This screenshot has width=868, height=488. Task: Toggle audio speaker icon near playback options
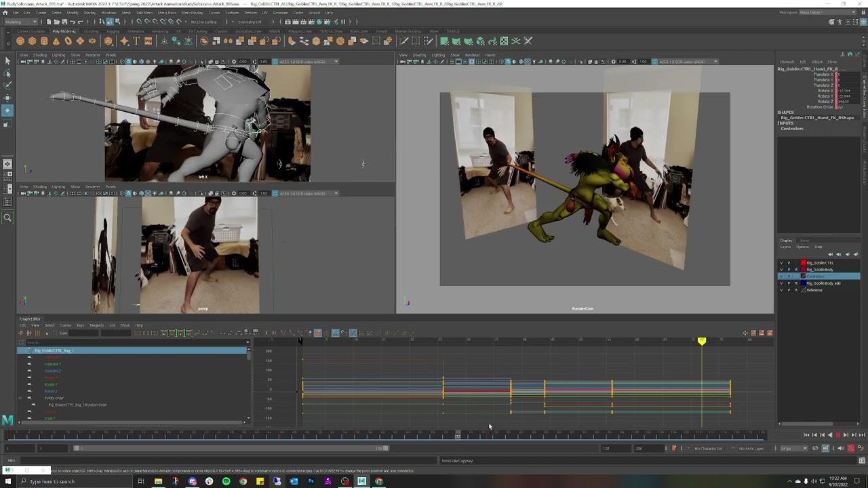(x=842, y=448)
